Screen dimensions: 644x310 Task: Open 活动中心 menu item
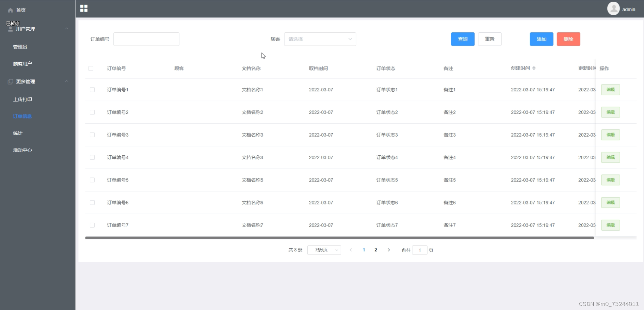[22, 150]
